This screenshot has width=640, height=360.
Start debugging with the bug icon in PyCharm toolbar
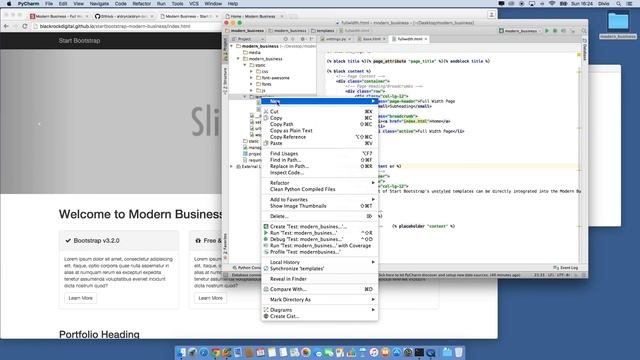(555, 31)
